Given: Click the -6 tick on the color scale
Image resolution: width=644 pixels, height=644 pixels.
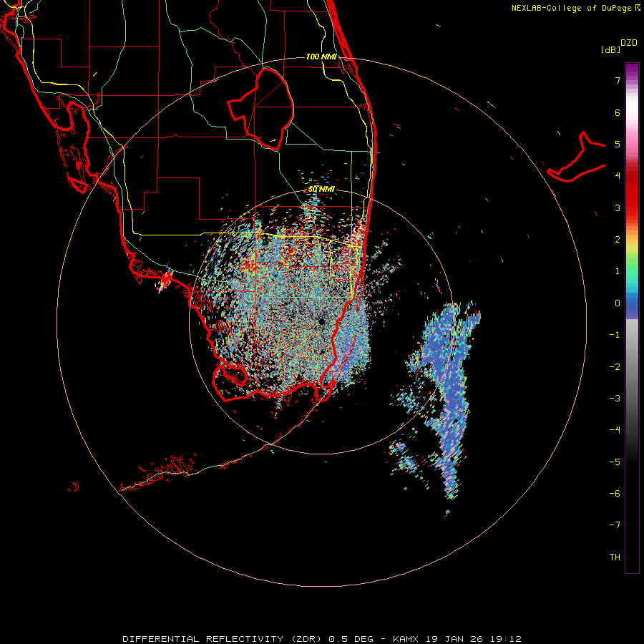Looking at the screenshot, I should pyautogui.click(x=615, y=493).
